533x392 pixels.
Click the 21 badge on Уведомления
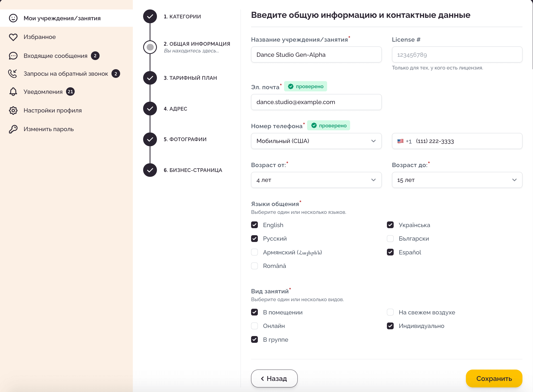70,92
